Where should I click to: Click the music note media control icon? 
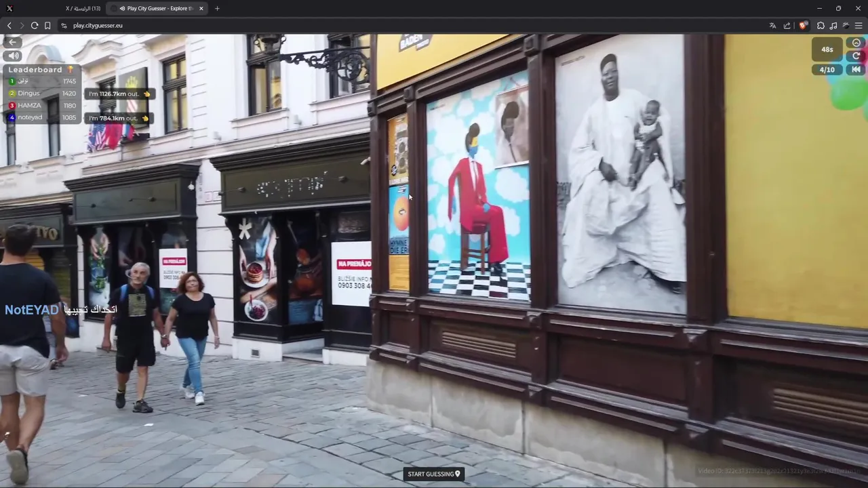coord(833,26)
